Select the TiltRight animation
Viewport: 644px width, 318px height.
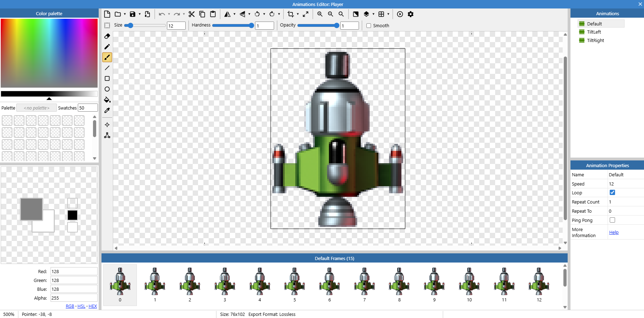click(595, 40)
